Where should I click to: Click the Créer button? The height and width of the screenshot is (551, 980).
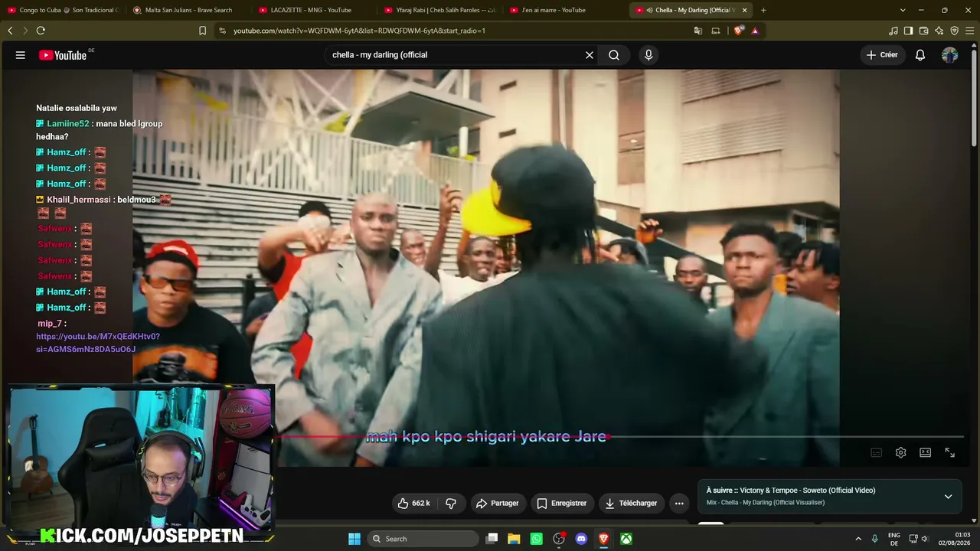[x=882, y=55]
